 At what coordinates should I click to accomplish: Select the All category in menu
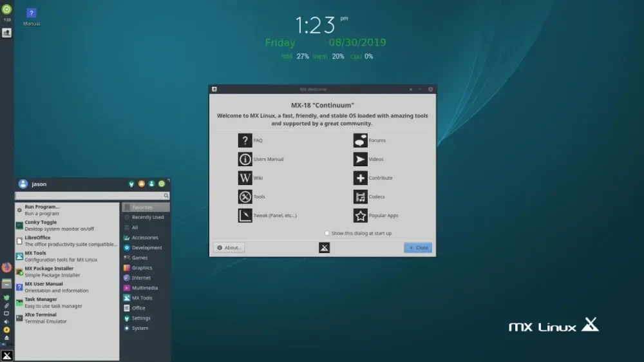pos(146,227)
